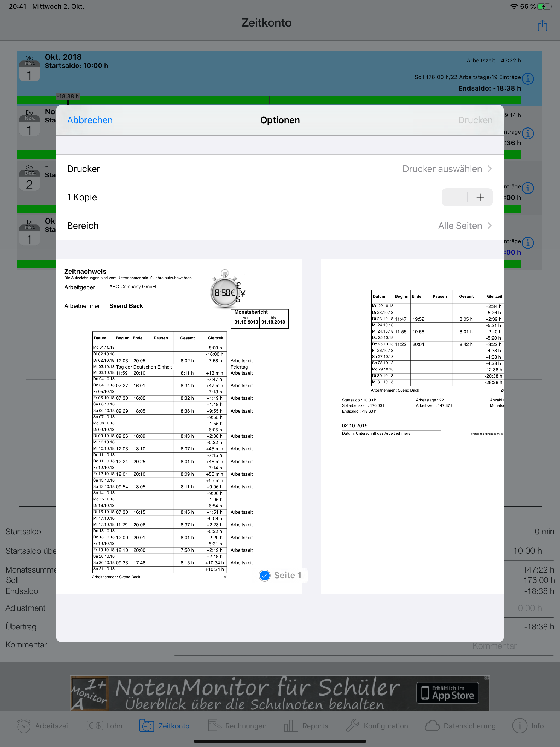Open page 2 print preview thumbnail
Viewport: 560px width, 747px height.
pos(412,427)
